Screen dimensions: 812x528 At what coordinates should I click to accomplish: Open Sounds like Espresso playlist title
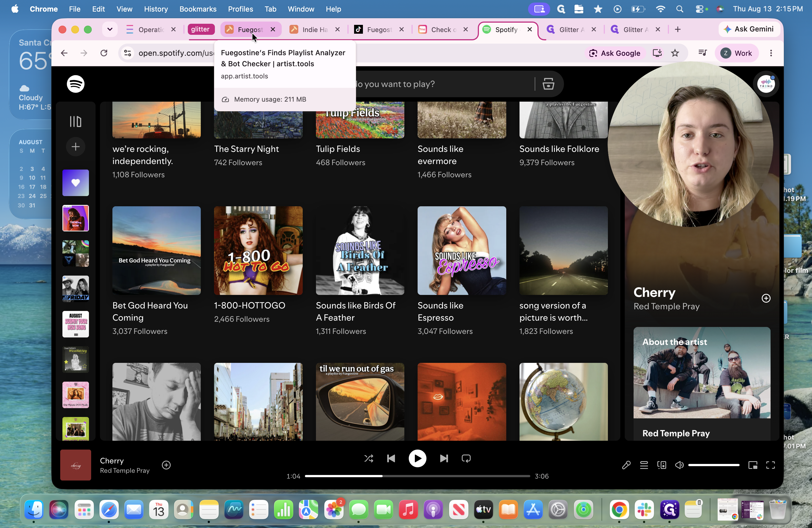(x=441, y=311)
